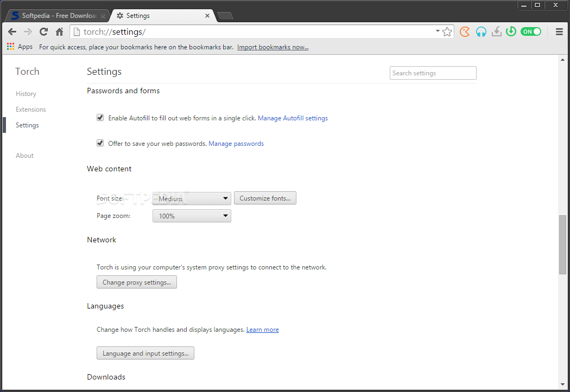
Task: Click the vertical scrollbar thumb
Action: [562, 245]
